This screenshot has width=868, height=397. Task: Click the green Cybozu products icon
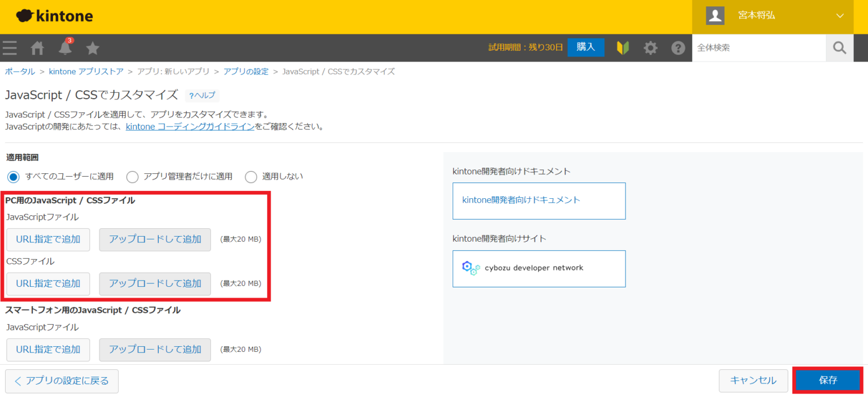pos(622,47)
